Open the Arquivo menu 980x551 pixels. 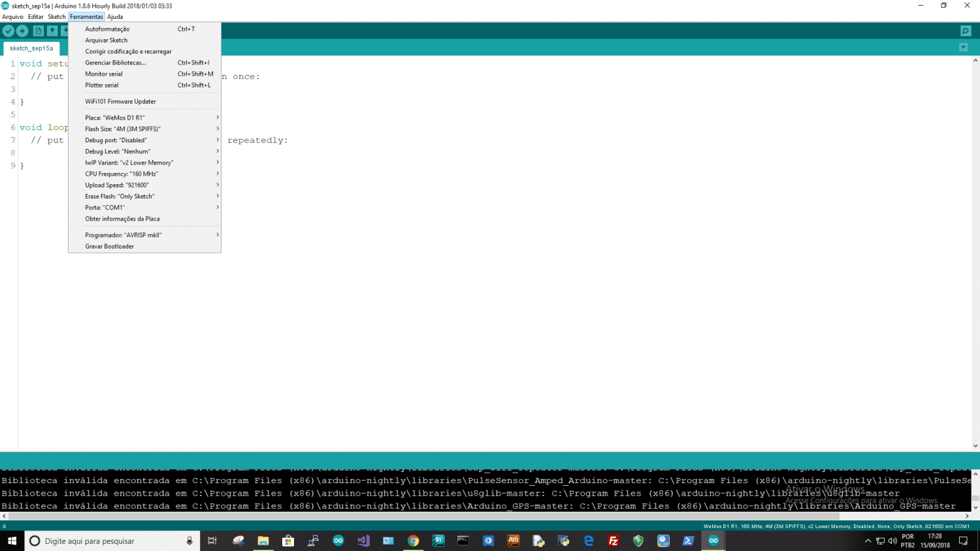[12, 17]
